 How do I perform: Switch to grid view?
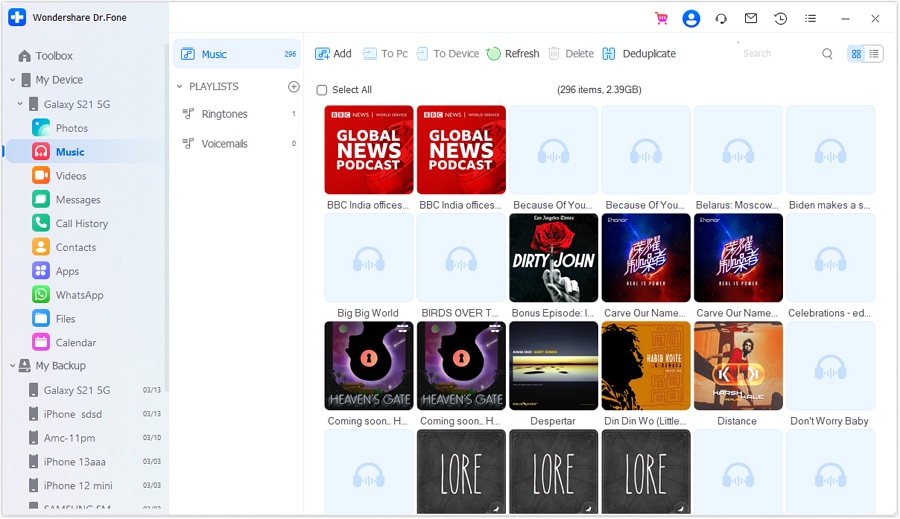(856, 53)
